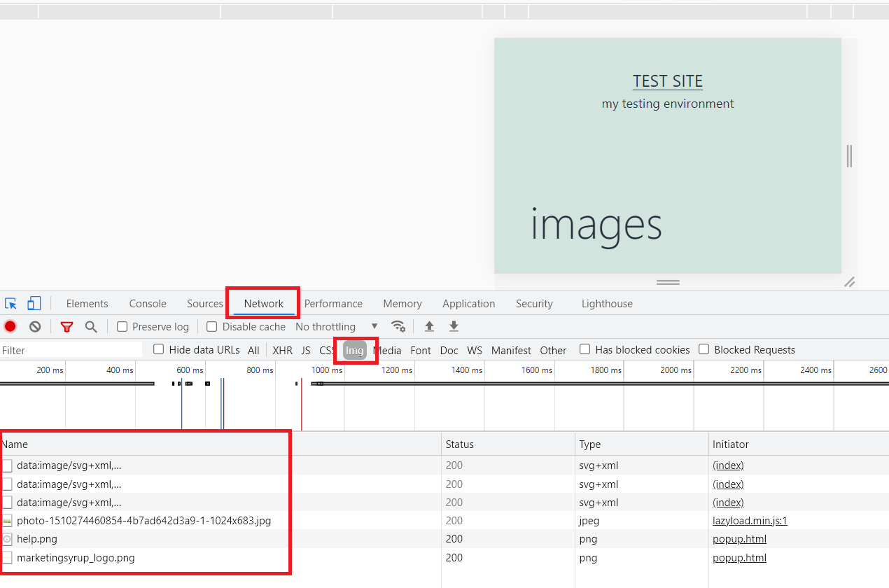Open network conditions wifi icon

point(398,327)
